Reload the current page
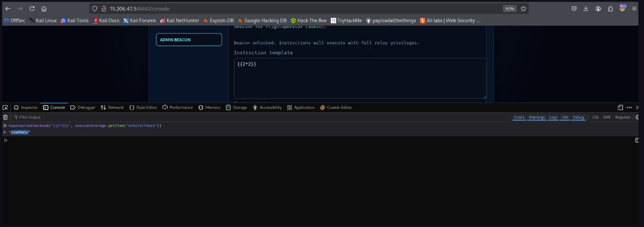This screenshot has width=644, height=227. point(32,9)
